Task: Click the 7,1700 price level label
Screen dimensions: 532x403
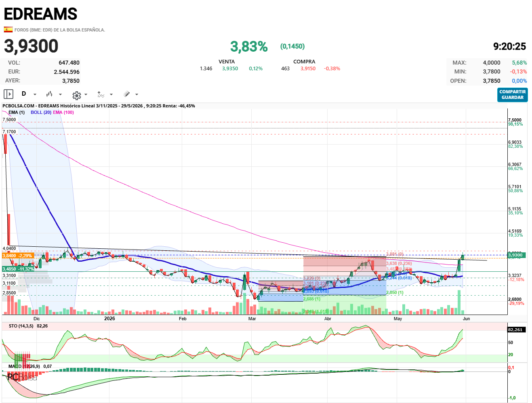Action: (9, 132)
